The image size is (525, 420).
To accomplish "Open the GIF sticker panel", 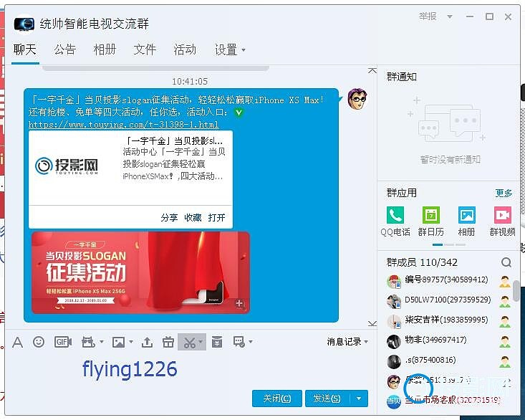I will (x=63, y=342).
